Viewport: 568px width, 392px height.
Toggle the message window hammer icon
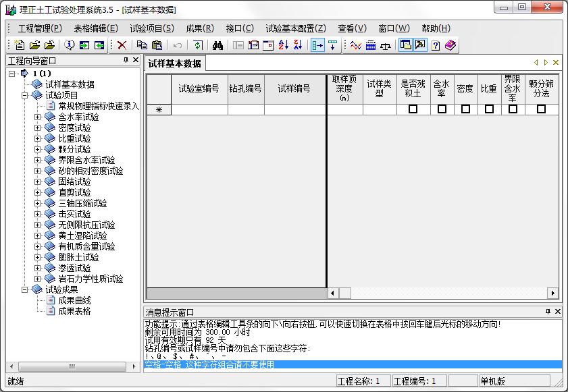[420, 45]
